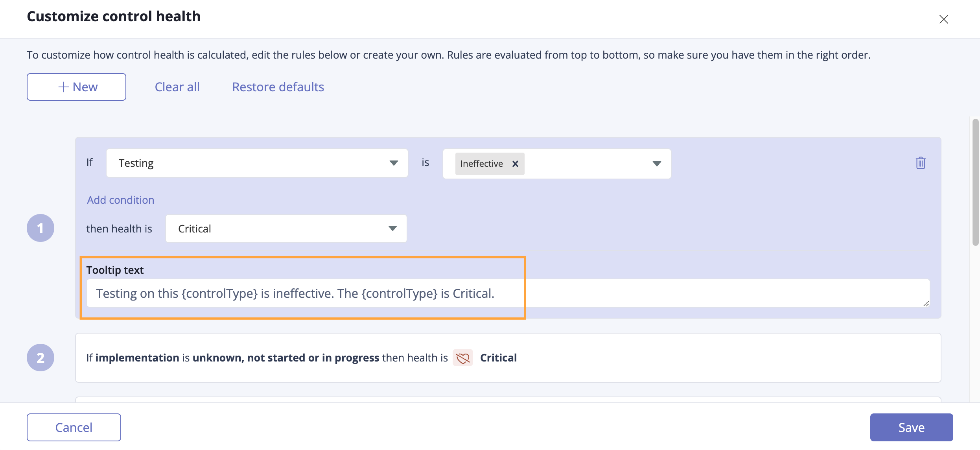Image resolution: width=980 pixels, height=450 pixels.
Task: Open the Testing condition dropdown
Action: click(257, 163)
